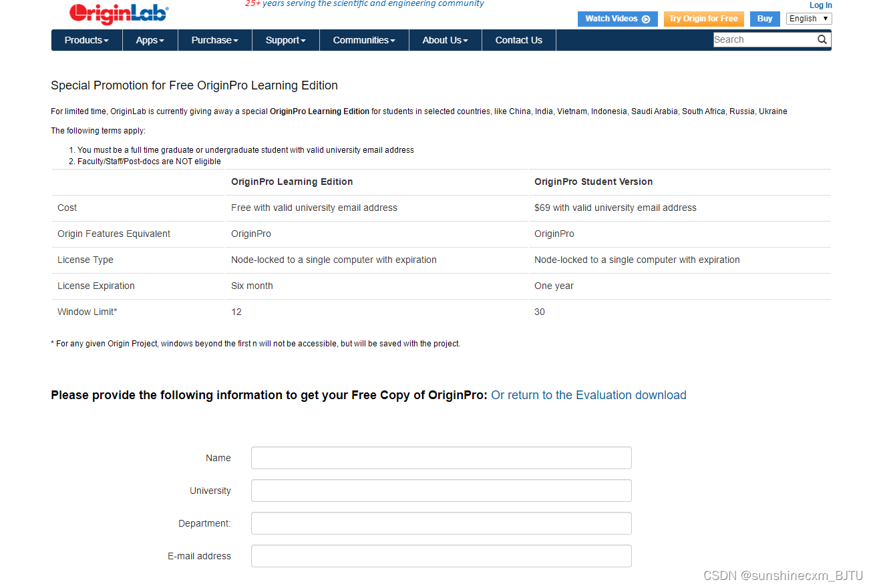The image size is (873, 588).
Task: Open the Purchase menu
Action: point(215,40)
